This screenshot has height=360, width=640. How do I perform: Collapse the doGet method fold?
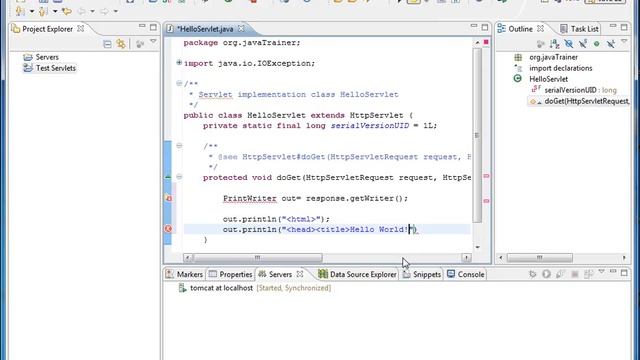[179, 177]
